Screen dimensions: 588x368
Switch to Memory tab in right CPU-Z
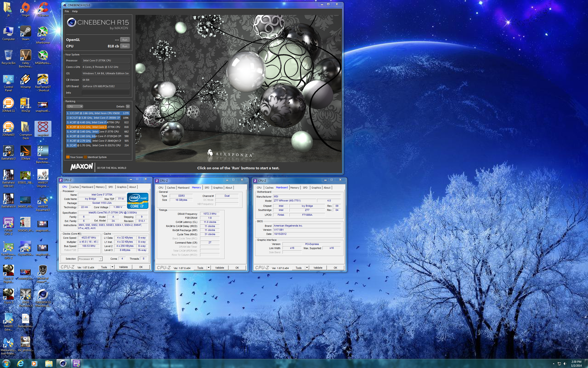coord(294,188)
